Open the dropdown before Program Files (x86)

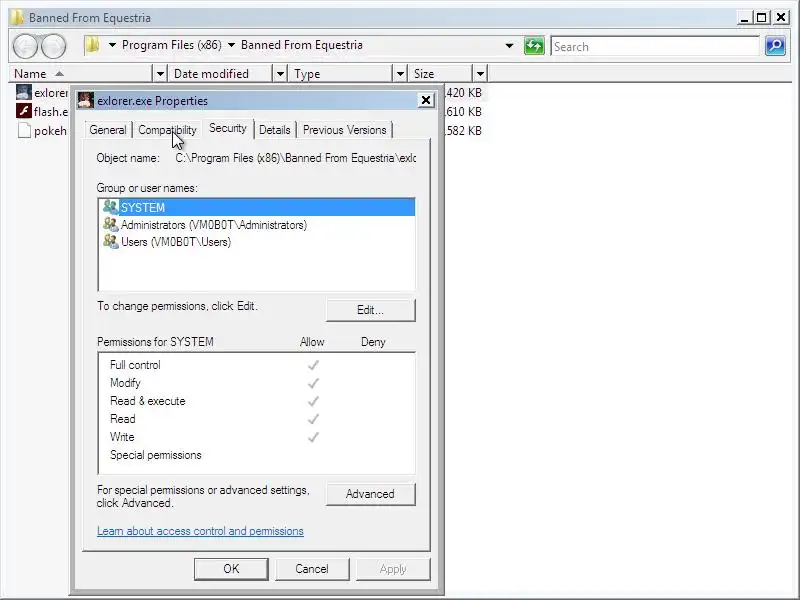112,45
